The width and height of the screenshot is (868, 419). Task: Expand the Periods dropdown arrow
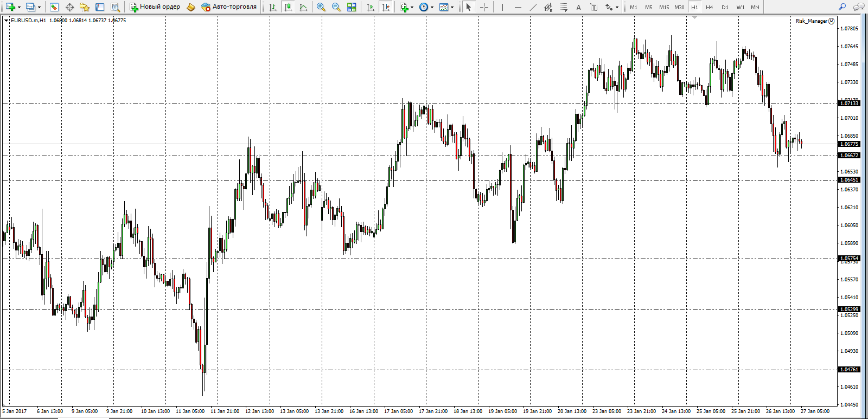[432, 8]
